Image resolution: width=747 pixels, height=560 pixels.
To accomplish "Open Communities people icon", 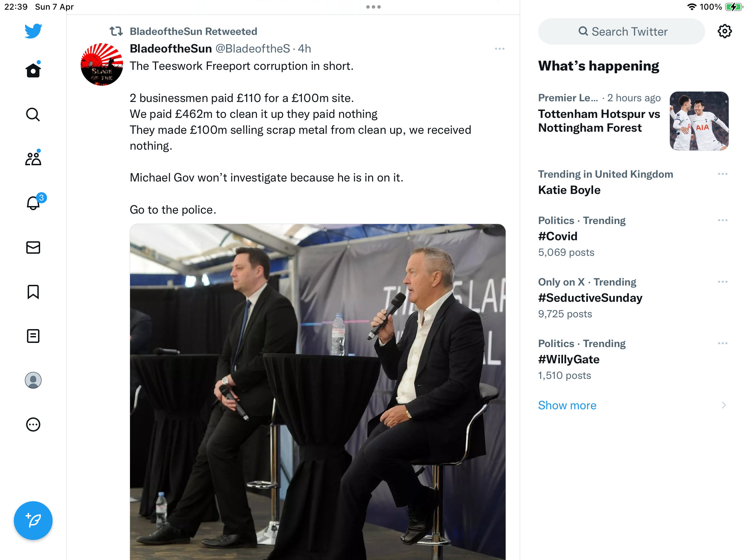I will [33, 158].
